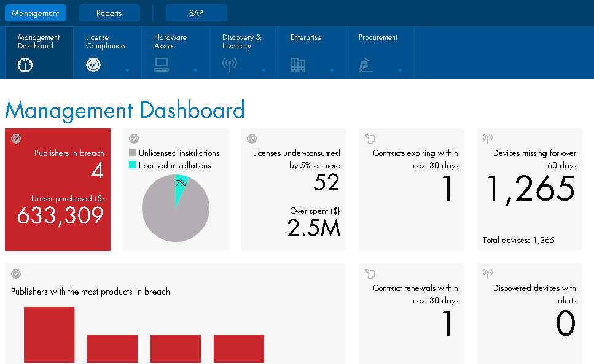The image size is (594, 364).
Task: Click the Enterprise building icon
Action: point(298,65)
